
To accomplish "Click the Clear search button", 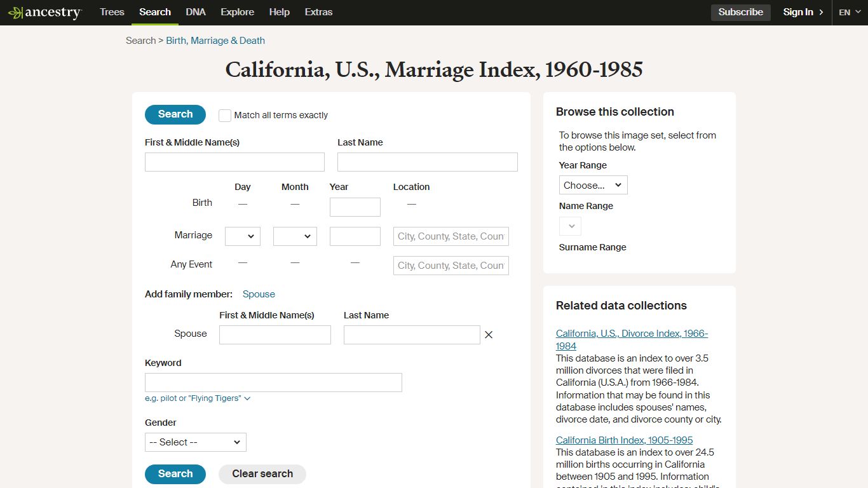I will coord(262,474).
